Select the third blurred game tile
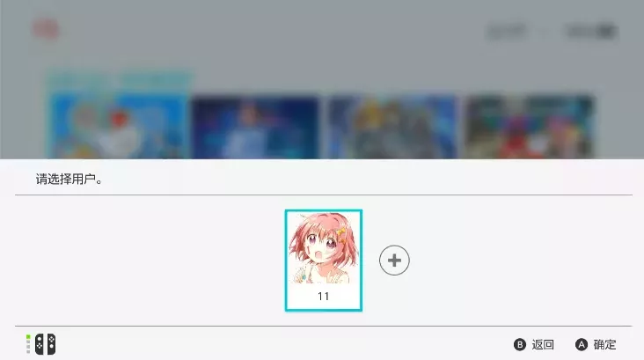The image size is (644, 360). coord(392,128)
